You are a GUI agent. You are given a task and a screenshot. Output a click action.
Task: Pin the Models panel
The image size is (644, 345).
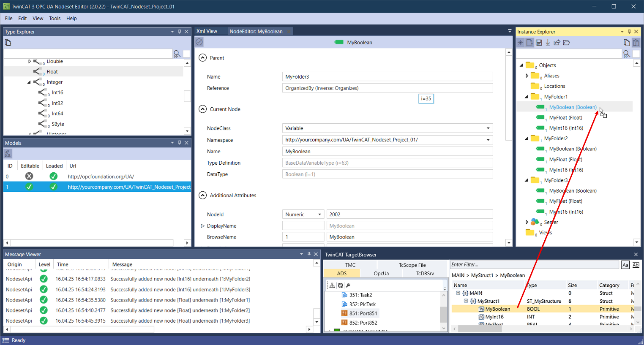pyautogui.click(x=180, y=143)
